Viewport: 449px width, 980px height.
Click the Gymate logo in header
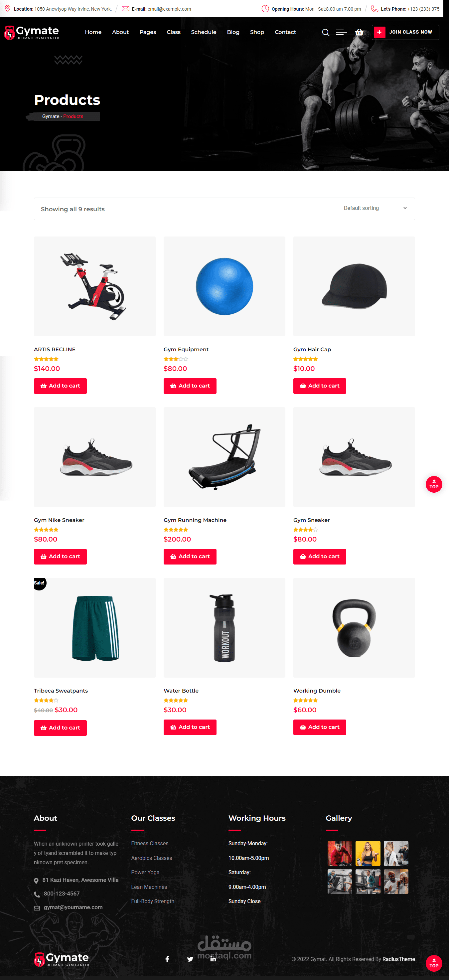(x=32, y=33)
